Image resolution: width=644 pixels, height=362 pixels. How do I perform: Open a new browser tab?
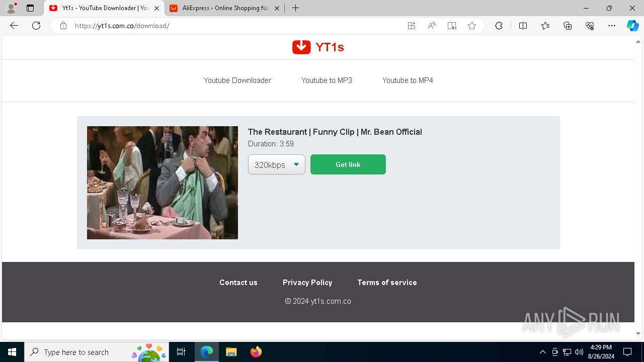296,8
